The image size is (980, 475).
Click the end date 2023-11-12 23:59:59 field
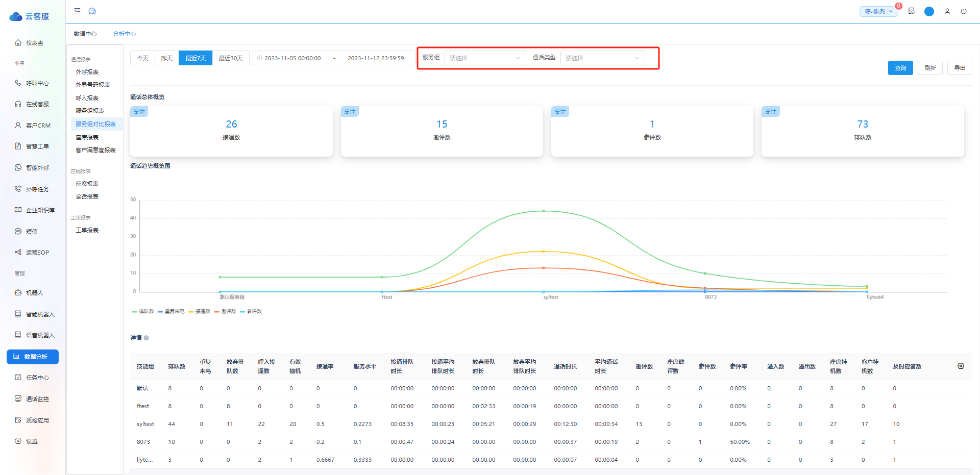click(x=376, y=58)
